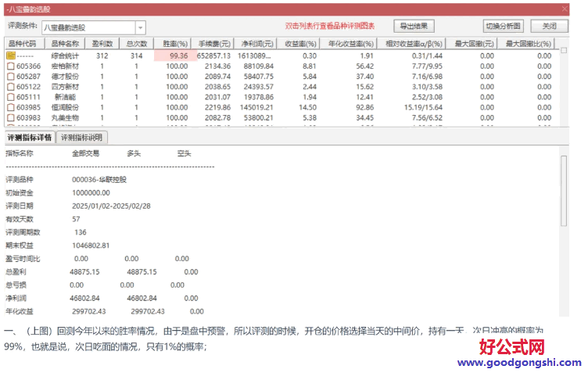The width and height of the screenshot is (588, 380).
Task: Tick the checkbox for stock 603983
Action: (x=10, y=118)
